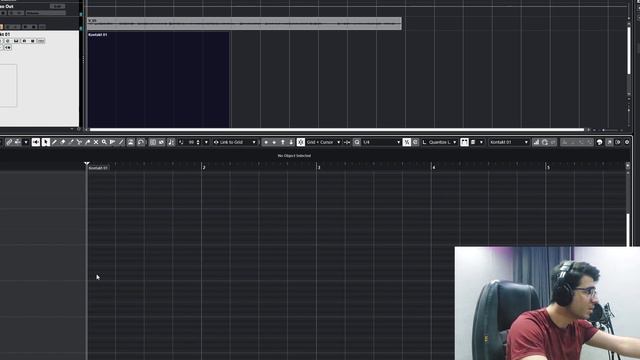Click bar 4 on the key editor ruler
The image size is (640, 360).
pos(433,167)
